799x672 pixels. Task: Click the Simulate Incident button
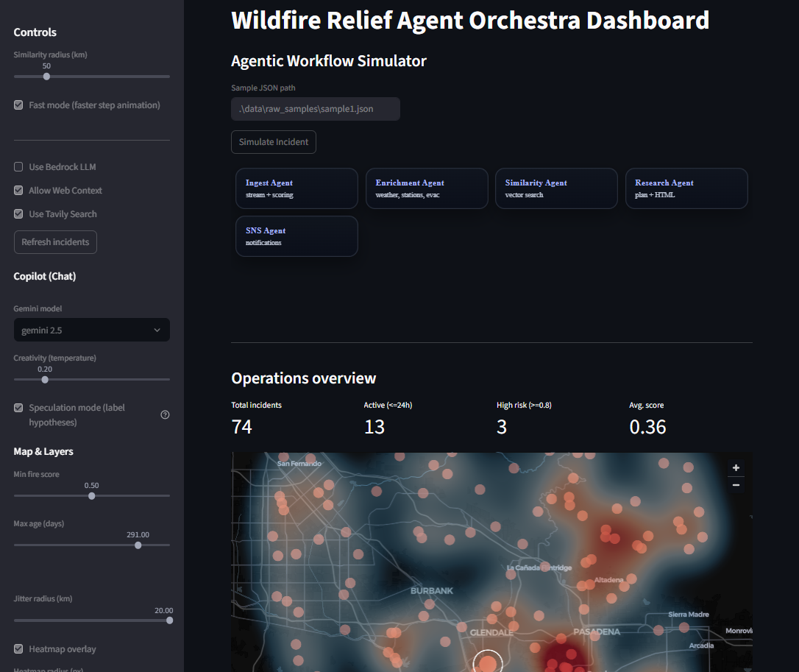[273, 141]
